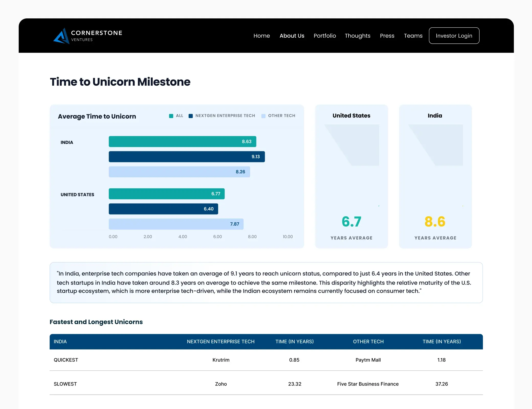Click the Cornerstone Ventures logo
This screenshot has height=409, width=532.
87,36
